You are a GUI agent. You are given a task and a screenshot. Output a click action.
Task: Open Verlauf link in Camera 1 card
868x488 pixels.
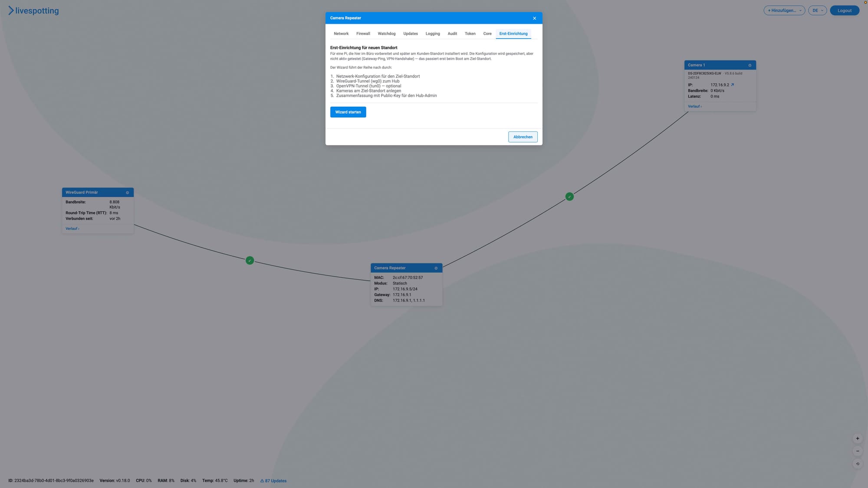[x=695, y=106]
